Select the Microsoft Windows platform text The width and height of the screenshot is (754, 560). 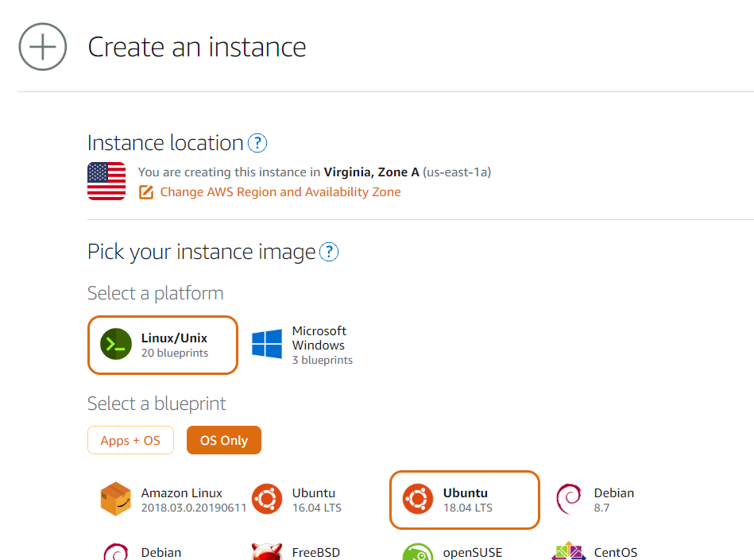(x=319, y=338)
